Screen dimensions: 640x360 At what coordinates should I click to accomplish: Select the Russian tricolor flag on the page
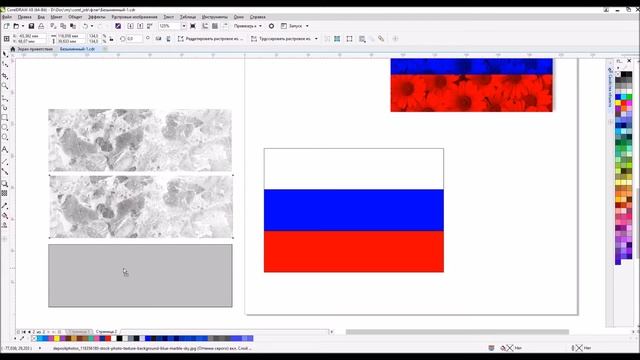pyautogui.click(x=354, y=210)
